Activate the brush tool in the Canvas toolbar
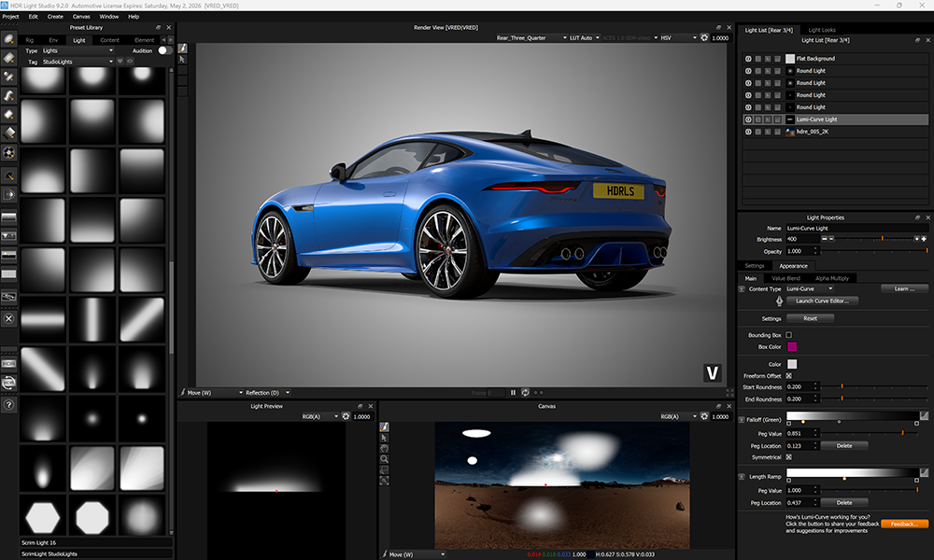Viewport: 934px width, 560px height. 382,426
